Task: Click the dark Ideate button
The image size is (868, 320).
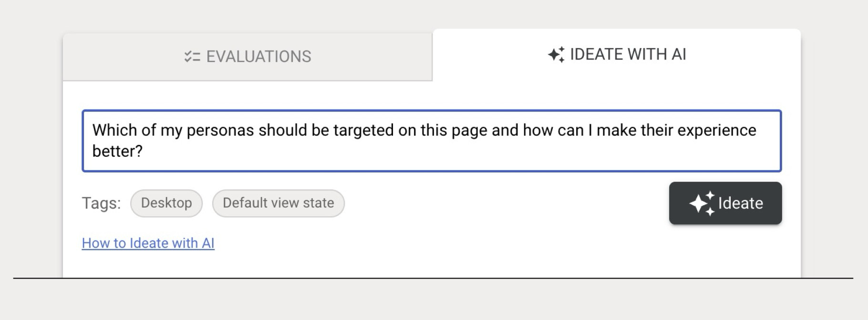Action: 725,203
